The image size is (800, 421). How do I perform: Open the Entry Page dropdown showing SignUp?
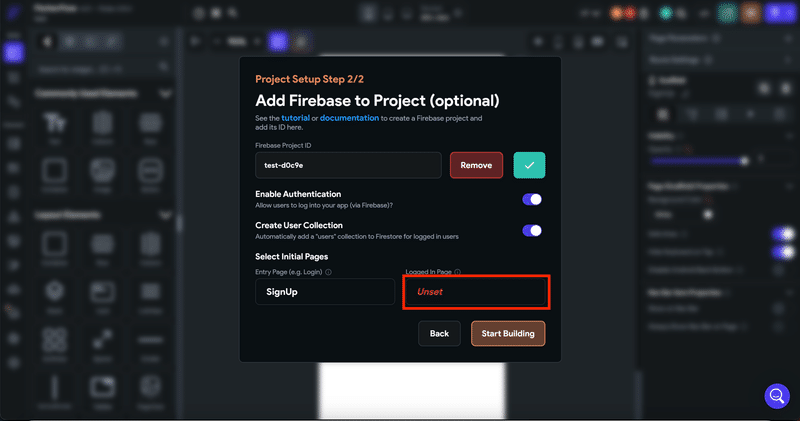[x=325, y=292]
